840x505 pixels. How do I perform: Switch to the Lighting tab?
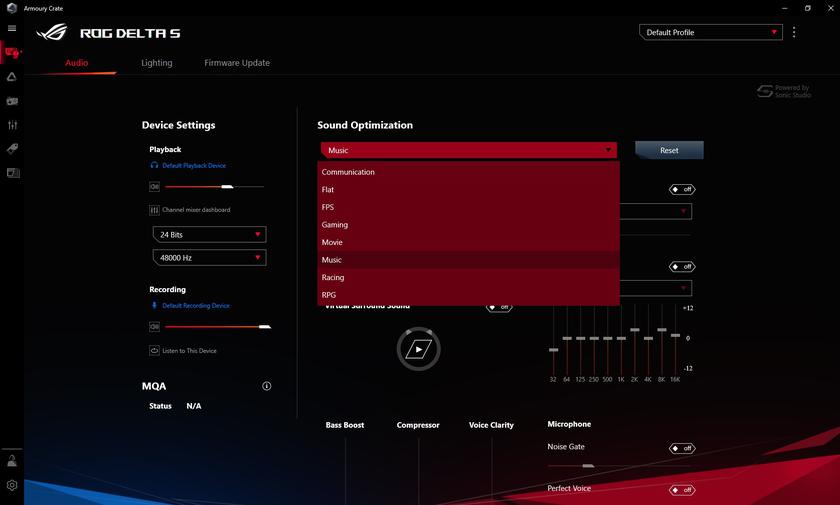156,63
